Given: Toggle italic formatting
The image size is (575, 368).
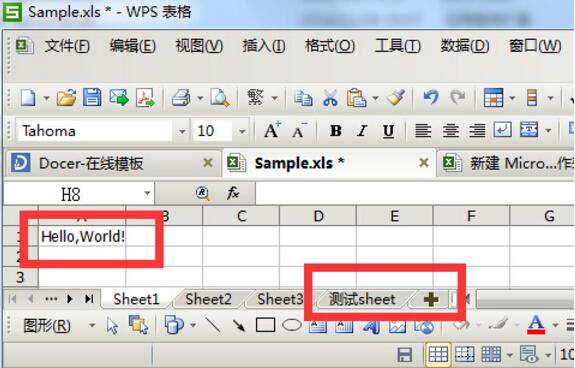Looking at the screenshot, I should [x=362, y=130].
